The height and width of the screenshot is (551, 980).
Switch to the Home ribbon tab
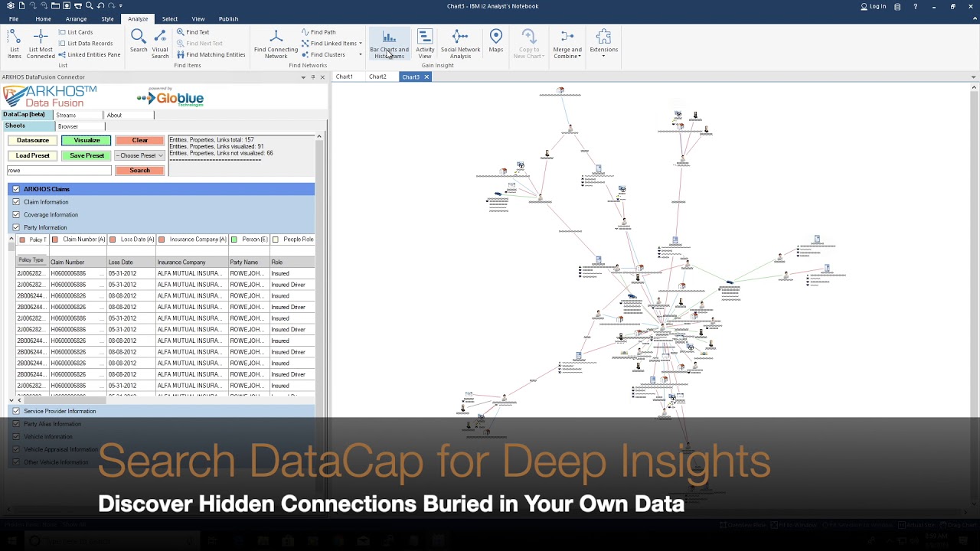point(43,18)
